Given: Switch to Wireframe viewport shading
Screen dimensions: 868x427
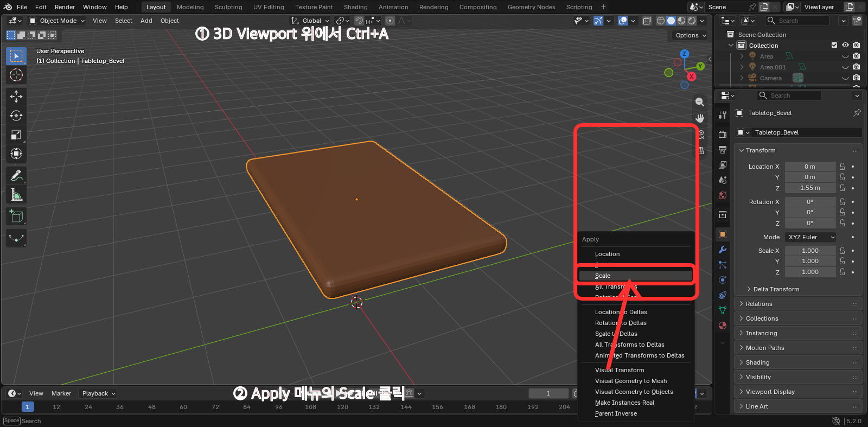Looking at the screenshot, I should tap(660, 21).
